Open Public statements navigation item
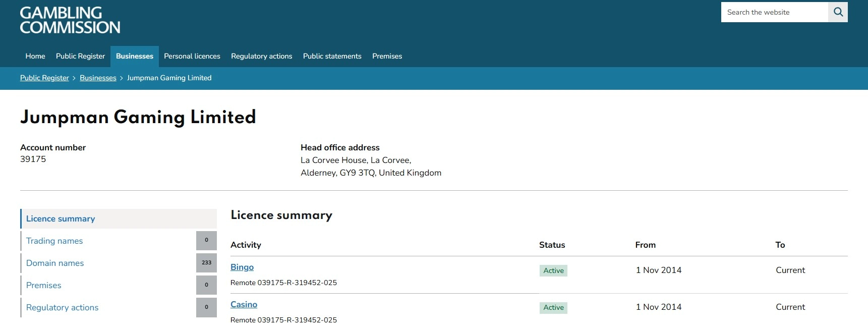This screenshot has height=330, width=868. tap(332, 56)
